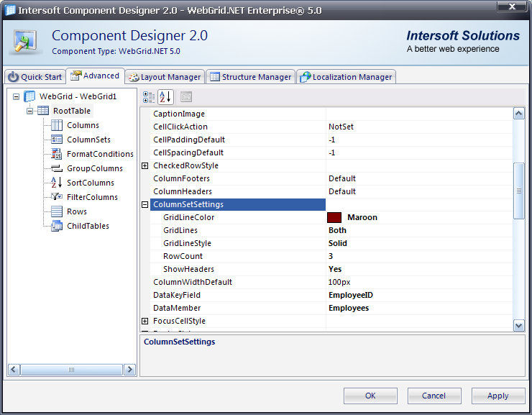Viewport: 532px width, 415px height.
Task: Open the Structure Manager tab
Action: point(250,77)
